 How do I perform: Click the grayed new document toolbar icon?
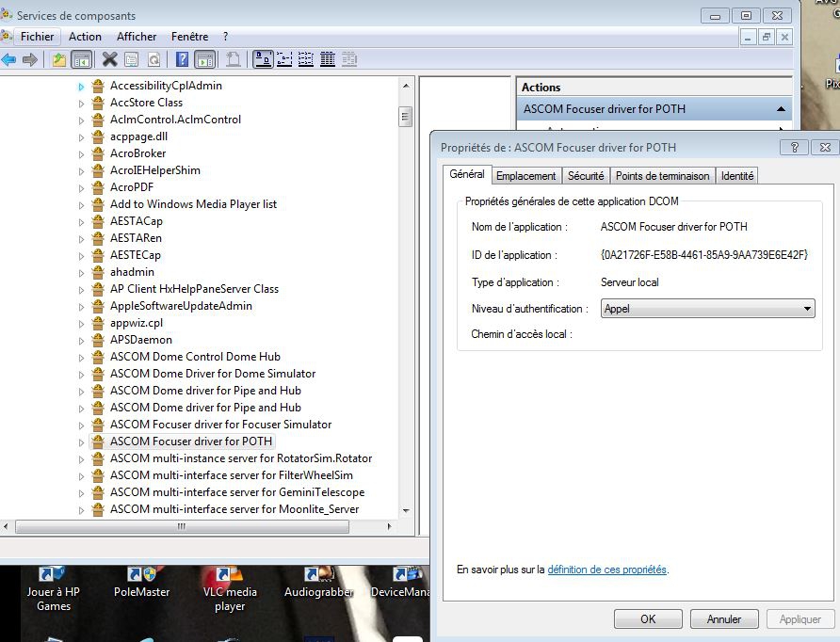pyautogui.click(x=233, y=59)
